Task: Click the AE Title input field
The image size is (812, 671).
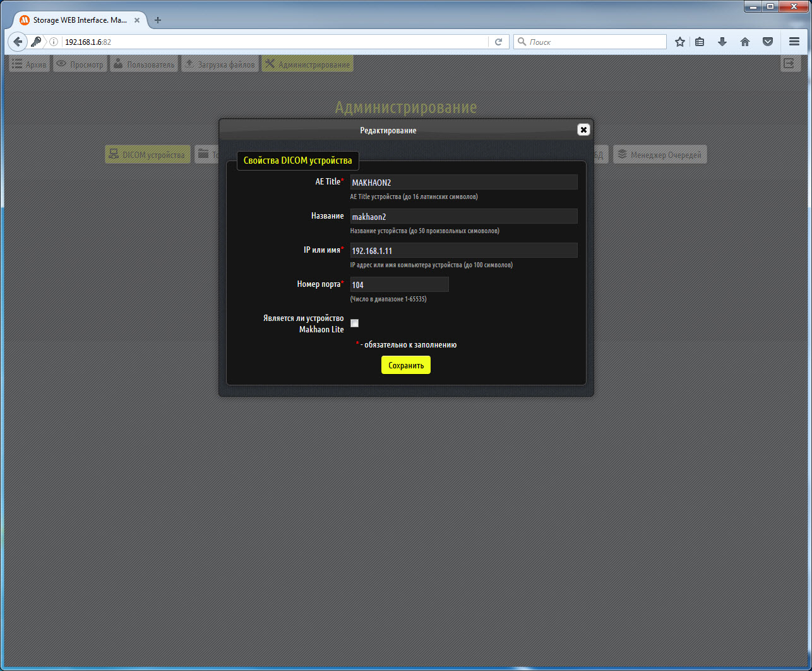Action: coord(463,182)
